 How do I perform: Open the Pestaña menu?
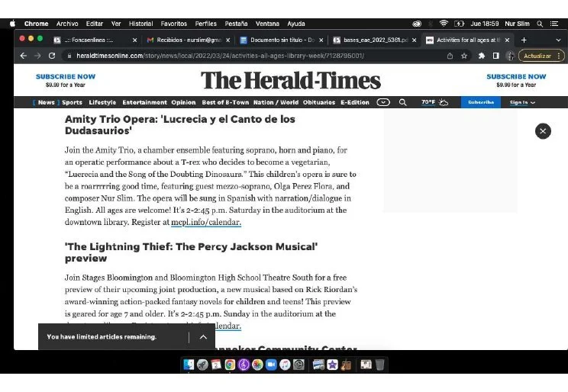coord(236,24)
